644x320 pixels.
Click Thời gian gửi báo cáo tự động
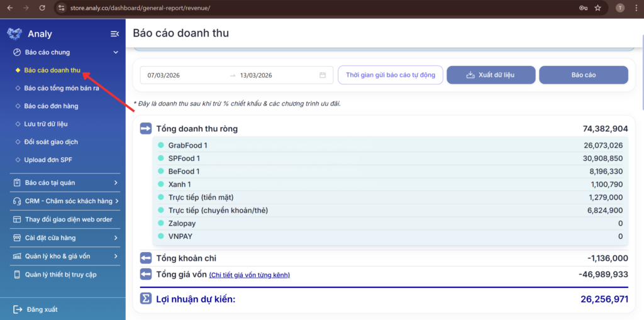click(390, 75)
